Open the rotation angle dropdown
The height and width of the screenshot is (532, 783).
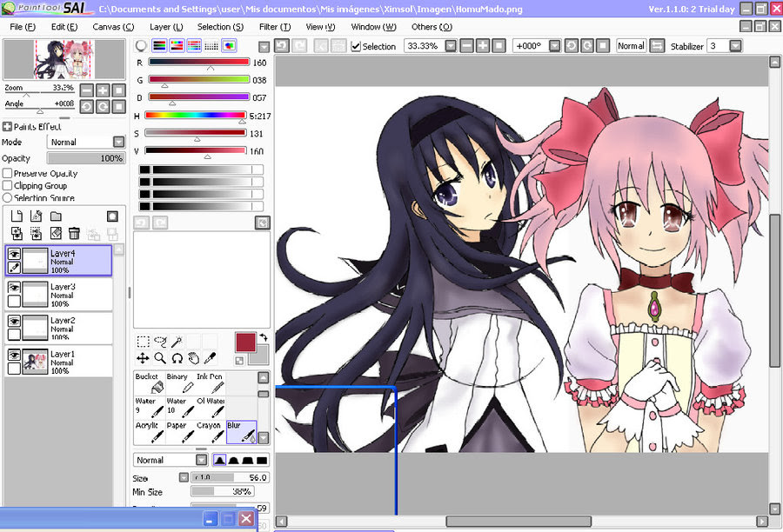click(x=554, y=46)
